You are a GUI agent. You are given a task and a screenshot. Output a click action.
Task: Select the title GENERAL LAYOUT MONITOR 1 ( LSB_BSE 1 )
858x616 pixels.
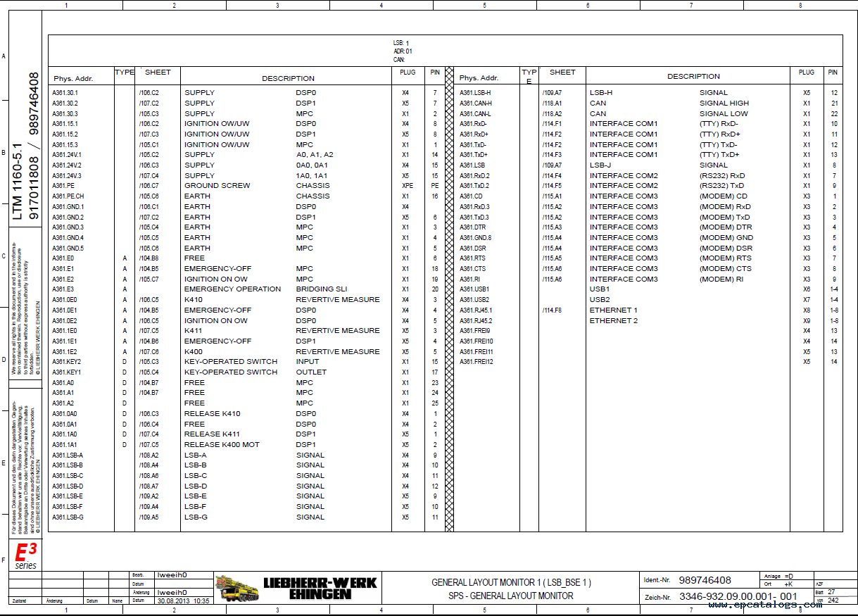point(511,582)
